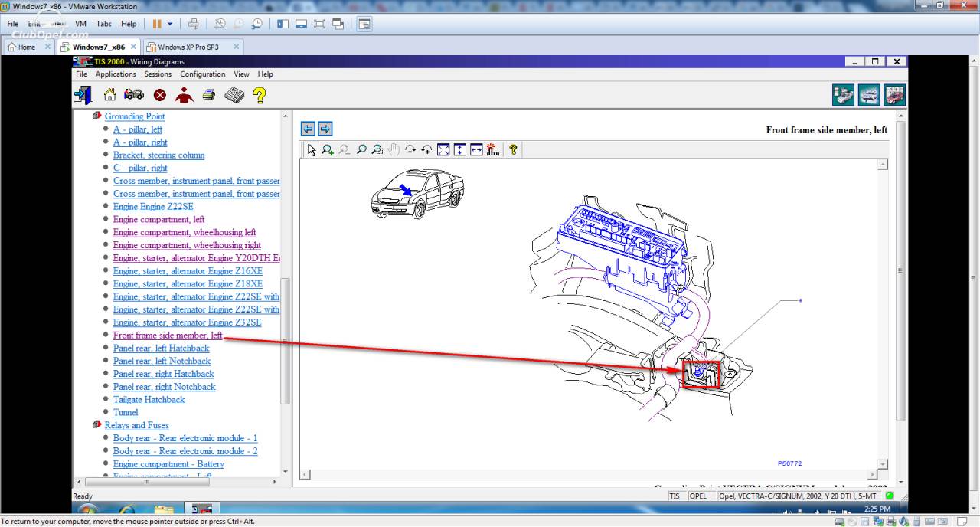Click the red person figure toolbar icon
980x527 pixels.
(184, 95)
